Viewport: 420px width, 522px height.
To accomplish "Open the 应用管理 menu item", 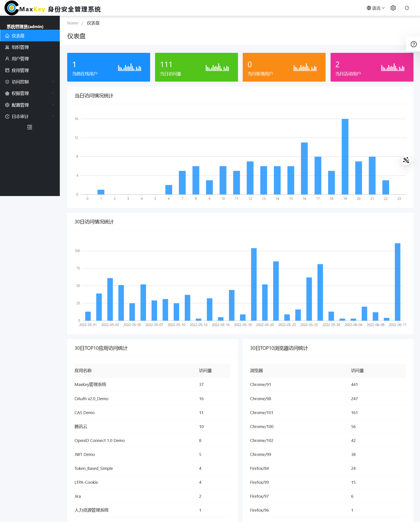I will (x=20, y=70).
